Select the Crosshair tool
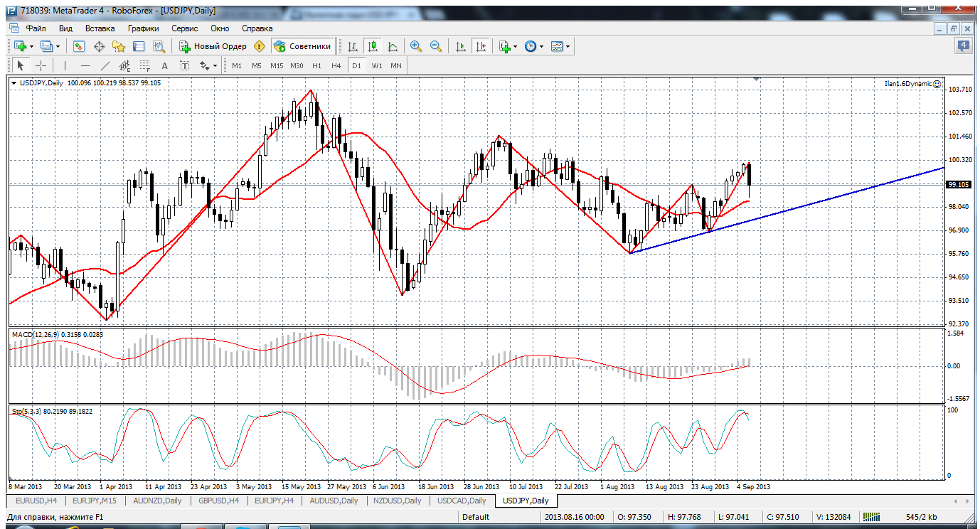Viewport: 980px width, 529px height. point(41,66)
